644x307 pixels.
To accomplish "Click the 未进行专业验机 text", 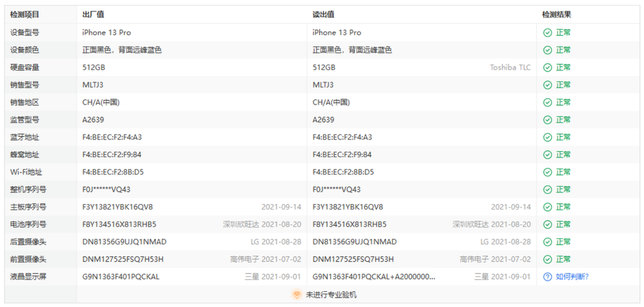I will [331, 295].
